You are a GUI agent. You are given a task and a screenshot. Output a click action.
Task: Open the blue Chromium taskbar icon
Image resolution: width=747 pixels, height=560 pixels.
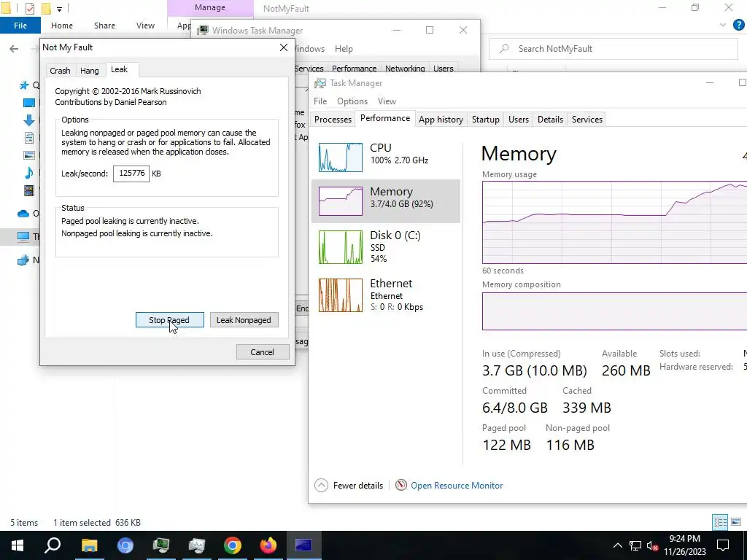click(x=125, y=545)
